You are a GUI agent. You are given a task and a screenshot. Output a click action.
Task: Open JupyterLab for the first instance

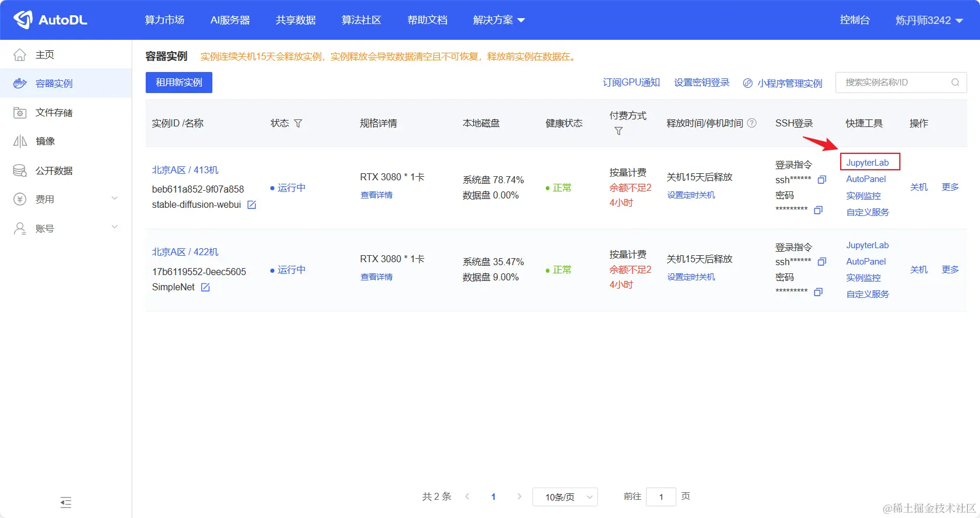[867, 163]
